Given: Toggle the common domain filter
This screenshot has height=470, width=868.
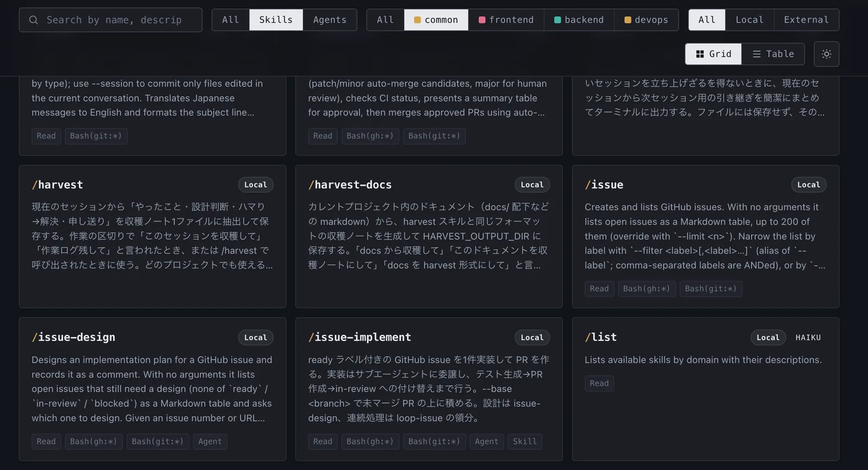Looking at the screenshot, I should [436, 20].
